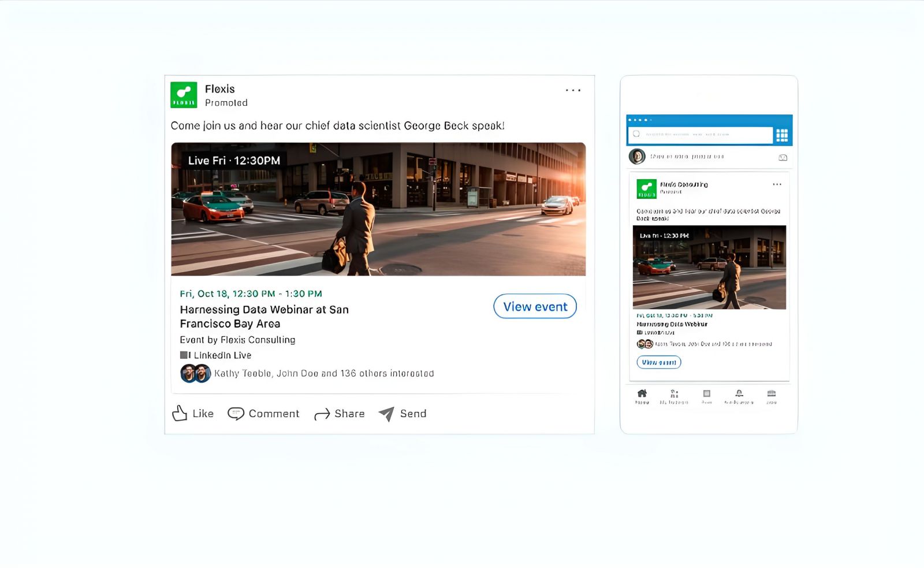Click the interested attendees avatars

(x=195, y=373)
